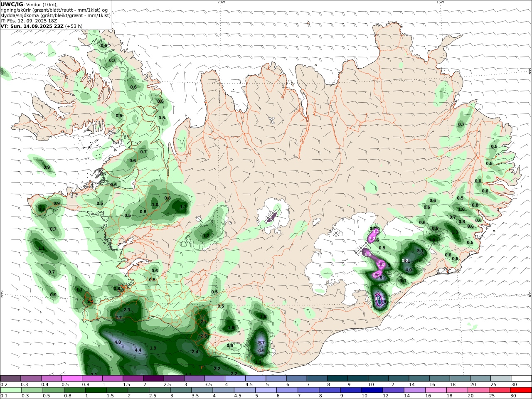Click the 4.4 precipitation value
Viewport: 532px width, 399px height.
tap(138, 350)
